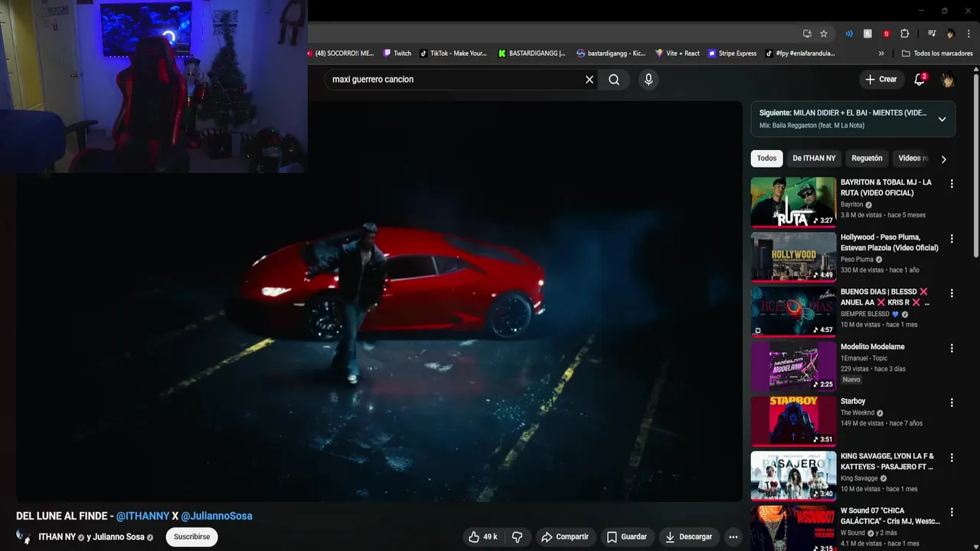The width and height of the screenshot is (980, 551).
Task: Open options menu for W Sound 07 video
Action: point(952,512)
